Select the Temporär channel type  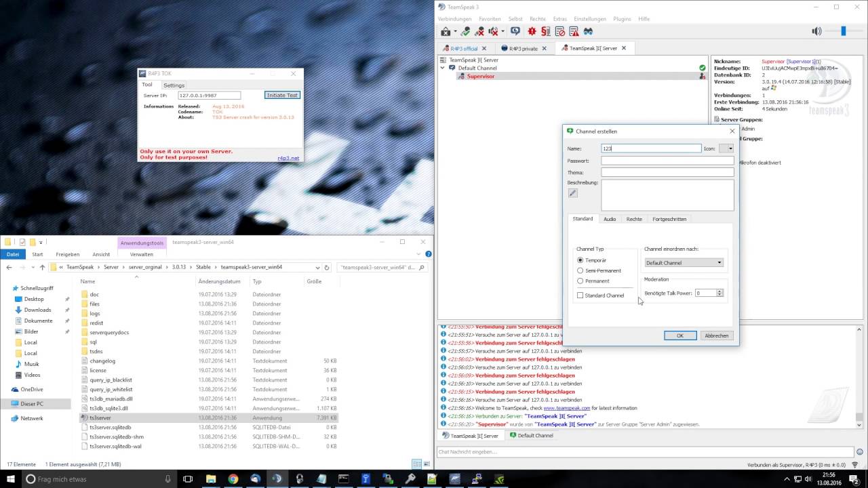click(591, 260)
